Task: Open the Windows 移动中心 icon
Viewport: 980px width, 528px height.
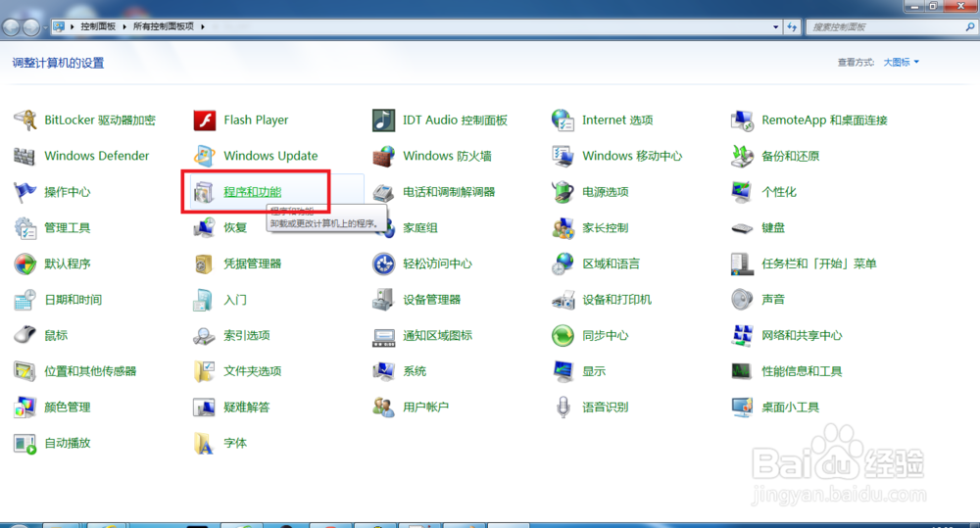Action: (x=563, y=156)
